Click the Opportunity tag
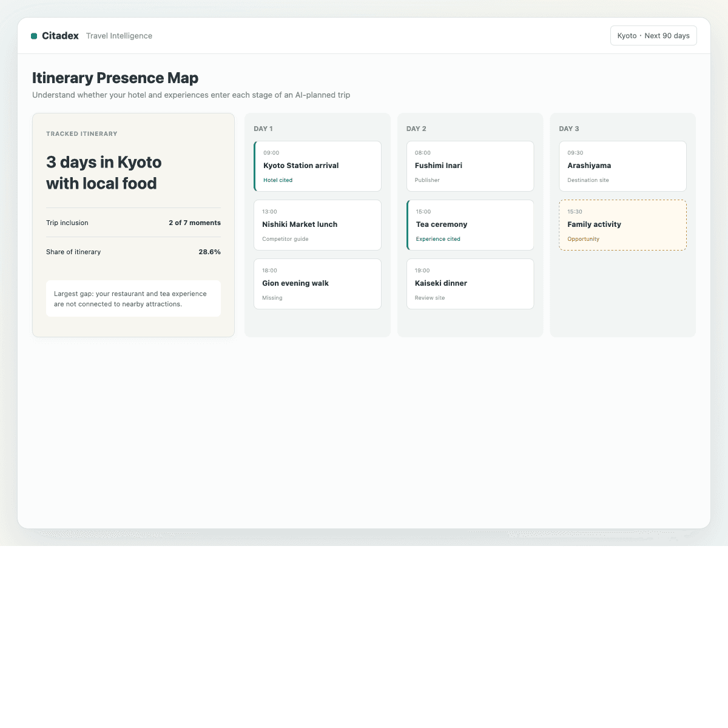 [x=583, y=239]
